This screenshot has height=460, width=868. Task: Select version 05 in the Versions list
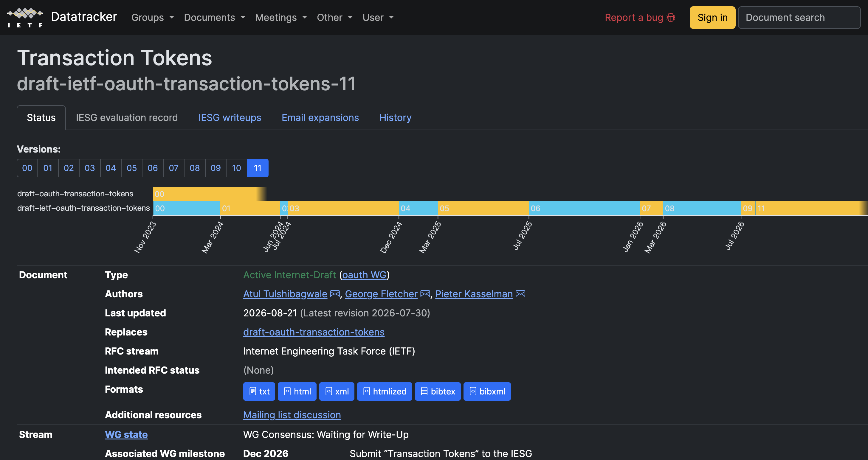coord(132,168)
